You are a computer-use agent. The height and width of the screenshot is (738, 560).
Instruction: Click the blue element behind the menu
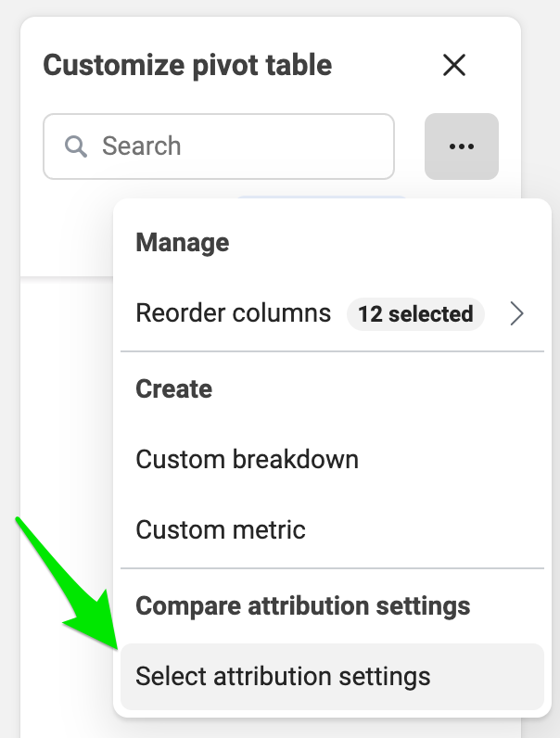click(x=322, y=197)
